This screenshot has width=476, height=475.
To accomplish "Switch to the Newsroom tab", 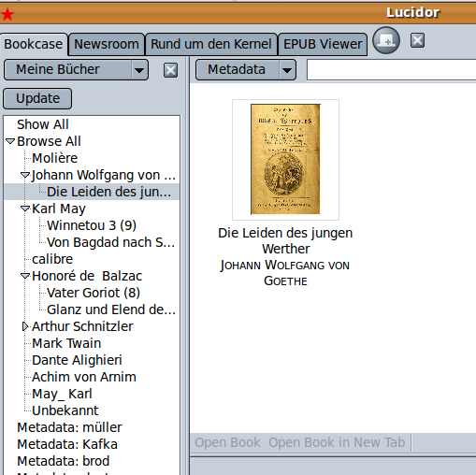I will (107, 44).
